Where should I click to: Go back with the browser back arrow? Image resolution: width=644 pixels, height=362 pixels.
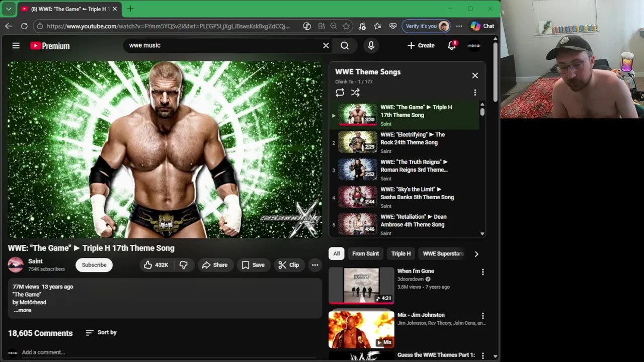(9, 26)
